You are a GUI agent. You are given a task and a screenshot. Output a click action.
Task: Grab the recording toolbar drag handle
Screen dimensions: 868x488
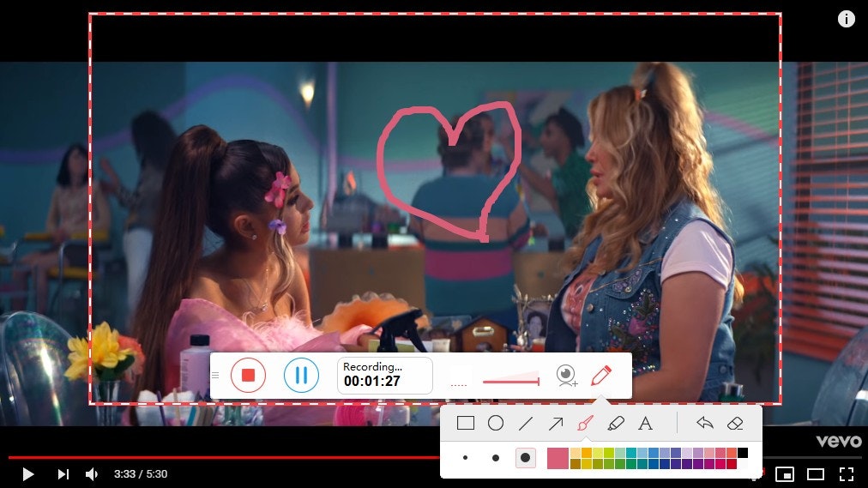(215, 375)
